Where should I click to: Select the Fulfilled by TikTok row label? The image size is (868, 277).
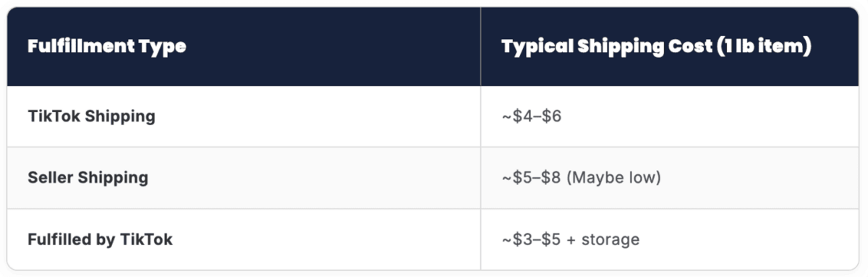pos(100,239)
